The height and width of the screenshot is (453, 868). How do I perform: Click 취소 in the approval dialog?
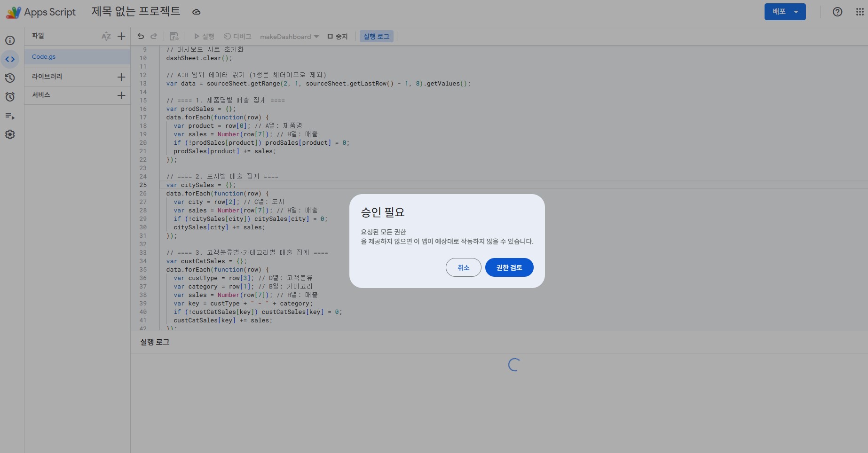[x=464, y=267]
